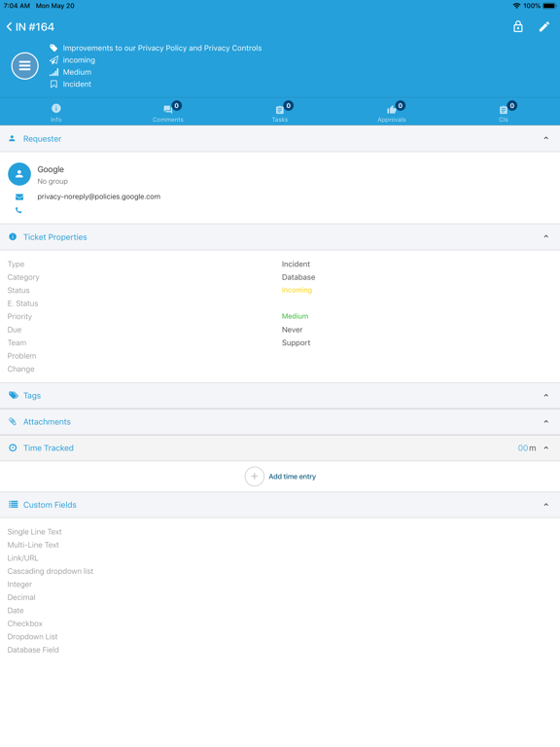Tap the Incident type value

296,264
